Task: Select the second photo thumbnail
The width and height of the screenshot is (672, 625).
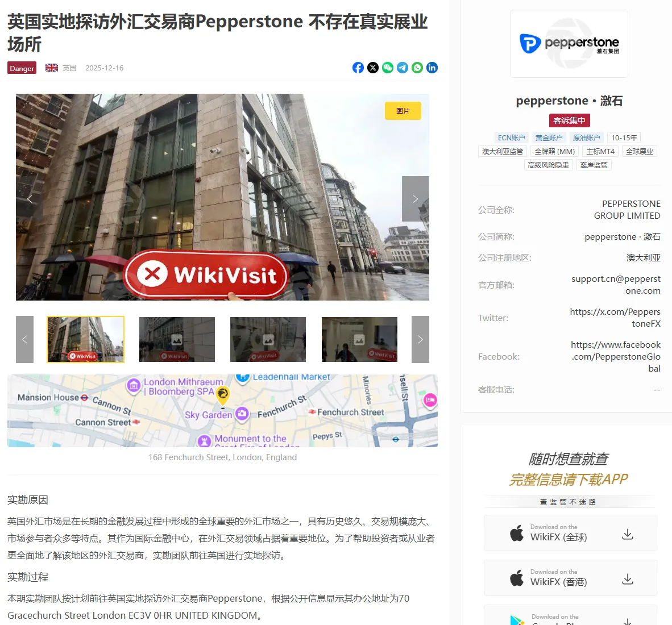Action: 177,339
